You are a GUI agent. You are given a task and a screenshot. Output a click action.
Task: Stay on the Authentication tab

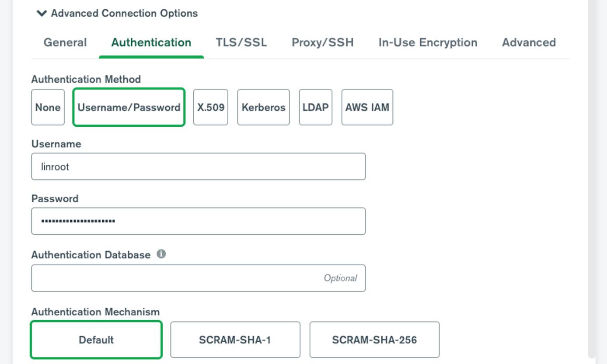coord(151,42)
